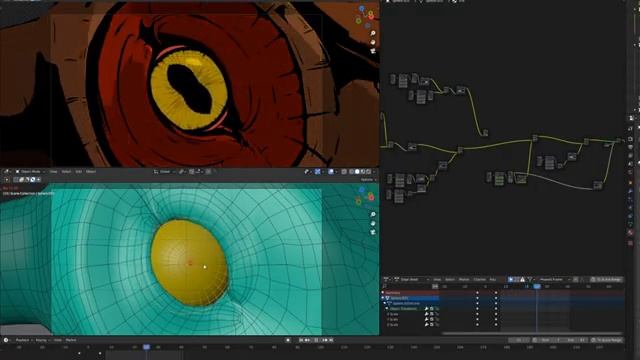Open the Object Mode dropdown
This screenshot has width=640, height=360.
pos(31,171)
